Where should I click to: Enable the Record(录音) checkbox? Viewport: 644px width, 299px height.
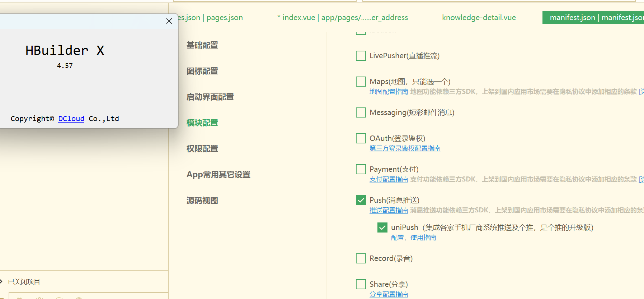point(361,258)
